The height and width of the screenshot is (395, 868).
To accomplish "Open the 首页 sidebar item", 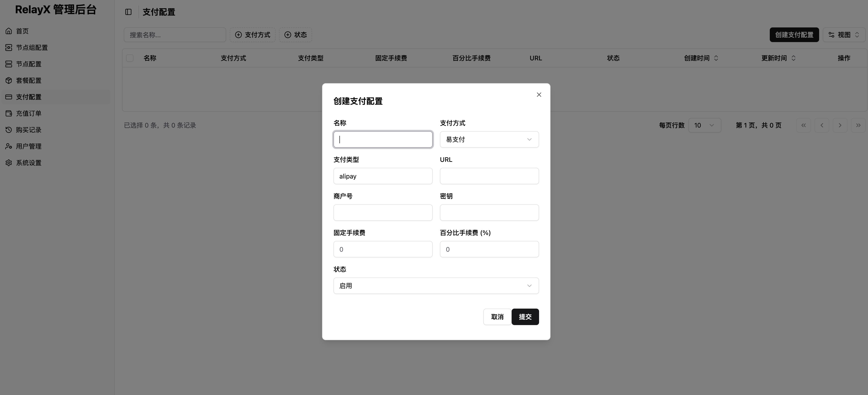I will point(22,31).
